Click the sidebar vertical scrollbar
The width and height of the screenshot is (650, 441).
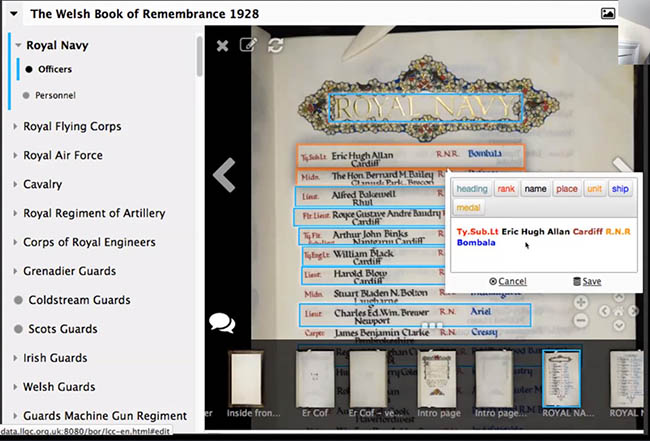point(199,56)
